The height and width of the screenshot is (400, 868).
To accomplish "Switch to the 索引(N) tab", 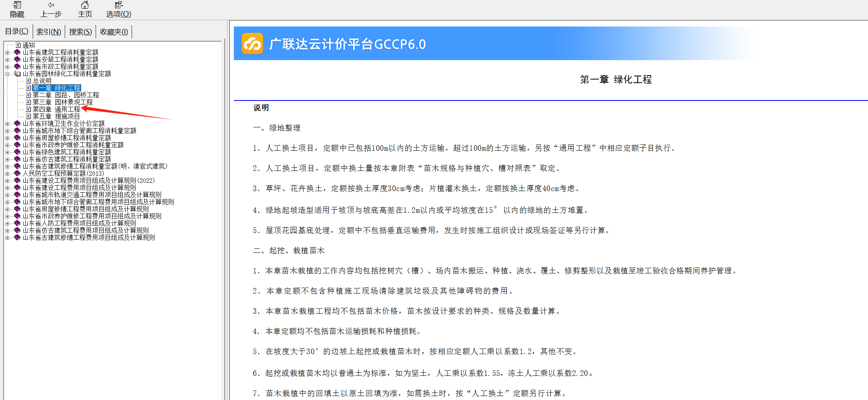I will coord(49,32).
